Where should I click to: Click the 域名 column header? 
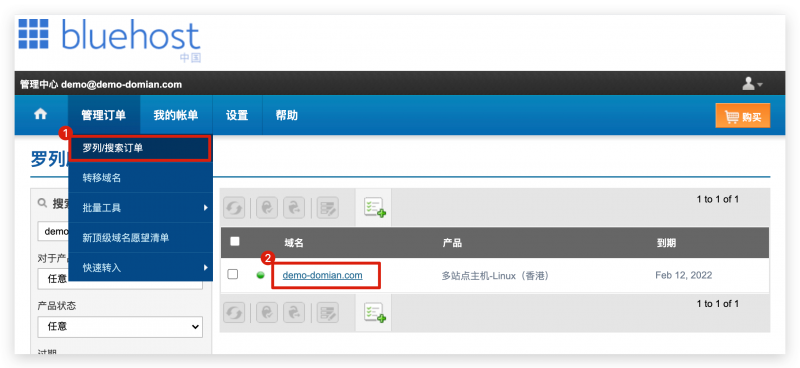coord(294,243)
